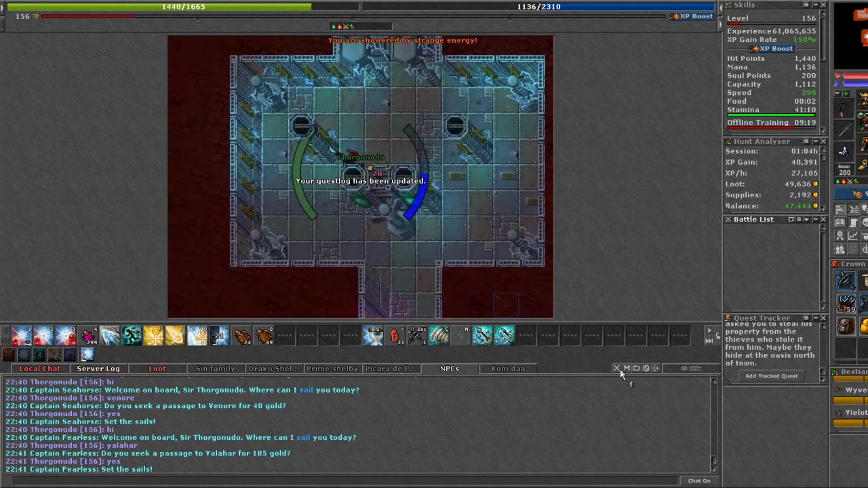
Task: Select the first teal staff action icon
Action: [482, 335]
